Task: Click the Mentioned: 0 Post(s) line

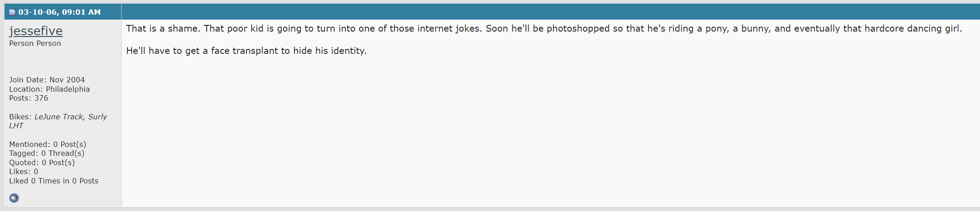Action: [x=48, y=144]
